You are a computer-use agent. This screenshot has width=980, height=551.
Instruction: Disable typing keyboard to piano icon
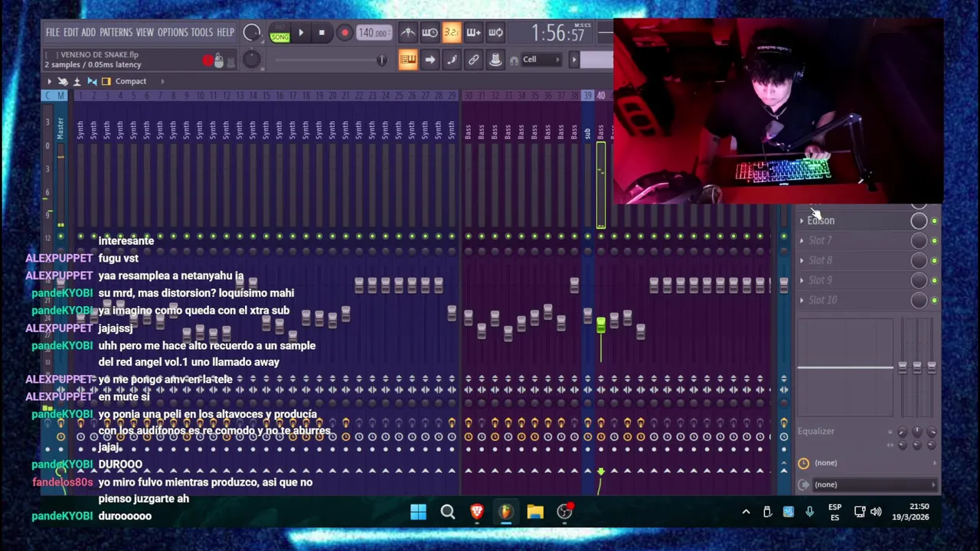tap(407, 60)
